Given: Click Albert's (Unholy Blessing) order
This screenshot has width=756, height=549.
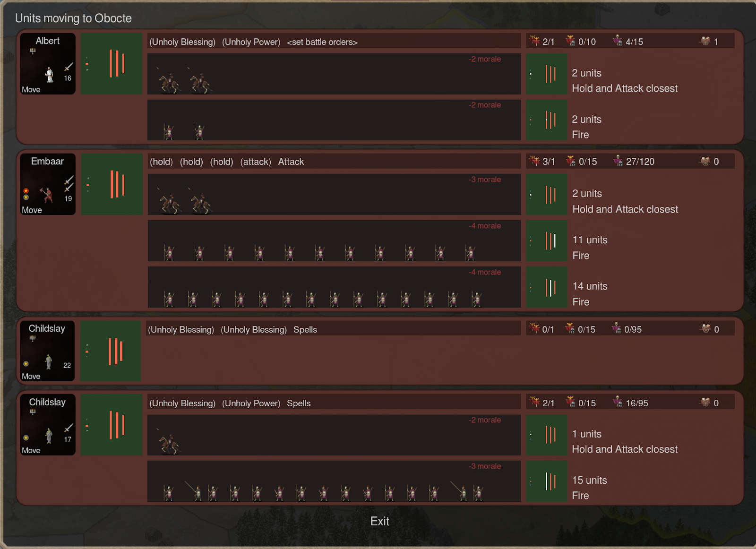Looking at the screenshot, I should [x=182, y=42].
